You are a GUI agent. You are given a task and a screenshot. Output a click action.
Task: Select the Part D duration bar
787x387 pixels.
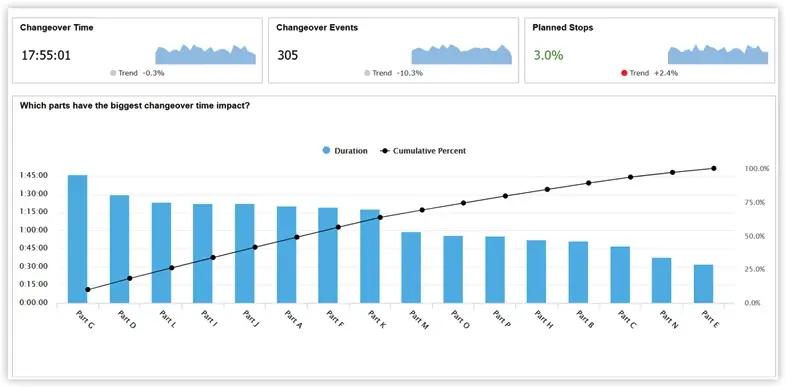[119, 249]
